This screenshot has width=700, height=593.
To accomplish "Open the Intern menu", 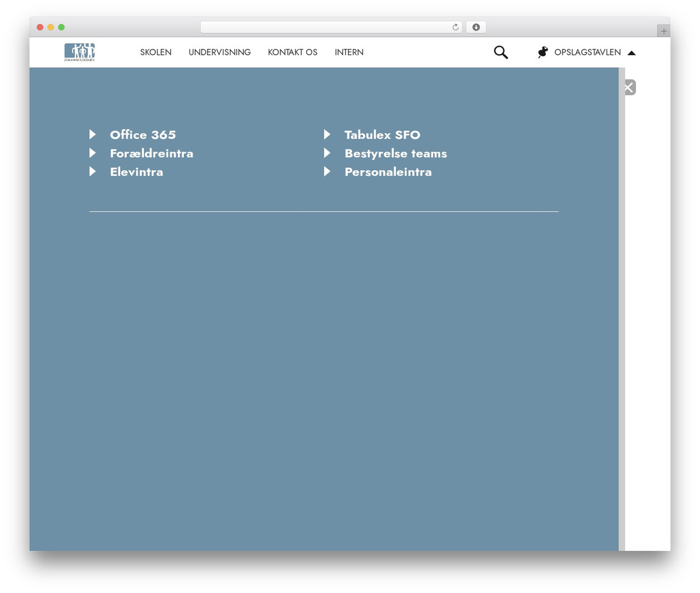I will [349, 52].
